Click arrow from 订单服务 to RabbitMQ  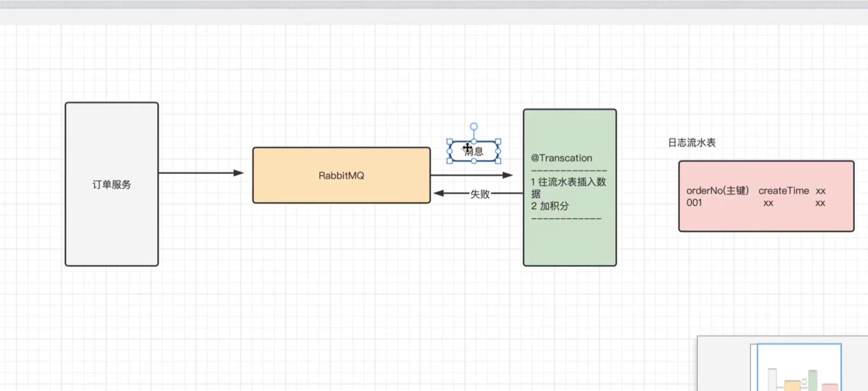(x=201, y=173)
